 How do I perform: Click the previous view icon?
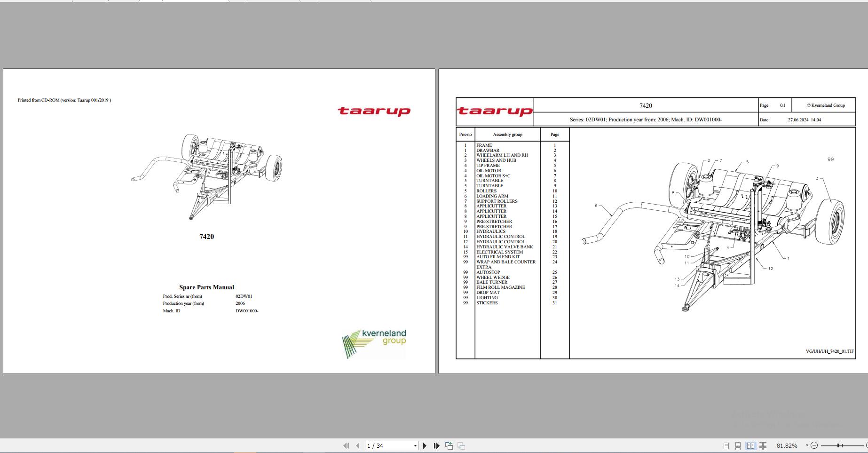pos(449,445)
